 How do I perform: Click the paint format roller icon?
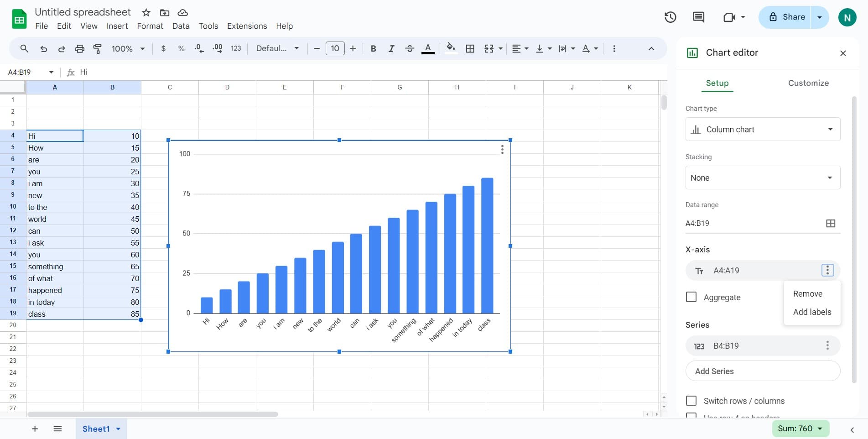coord(97,49)
